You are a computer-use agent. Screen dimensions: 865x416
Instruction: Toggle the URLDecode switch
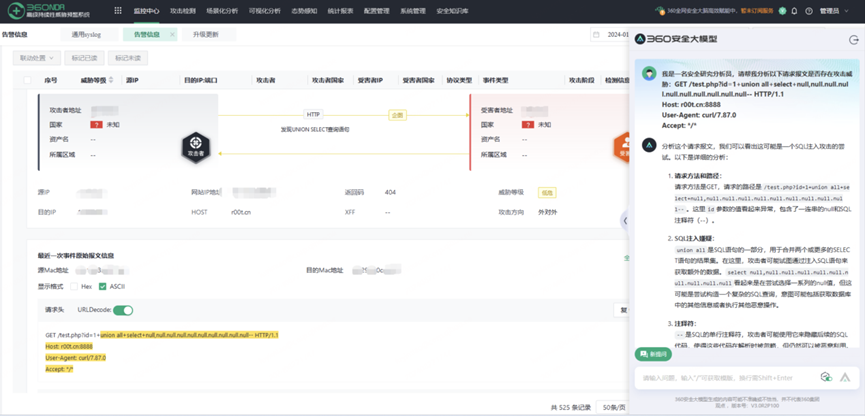point(123,310)
